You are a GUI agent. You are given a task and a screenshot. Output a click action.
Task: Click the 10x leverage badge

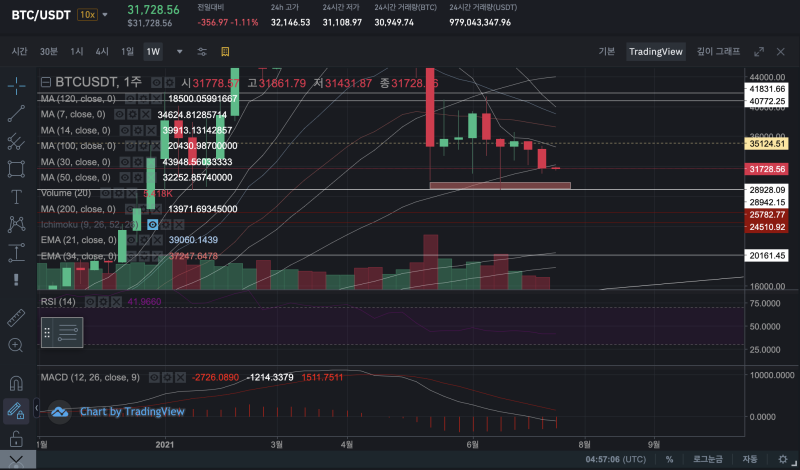coord(87,15)
